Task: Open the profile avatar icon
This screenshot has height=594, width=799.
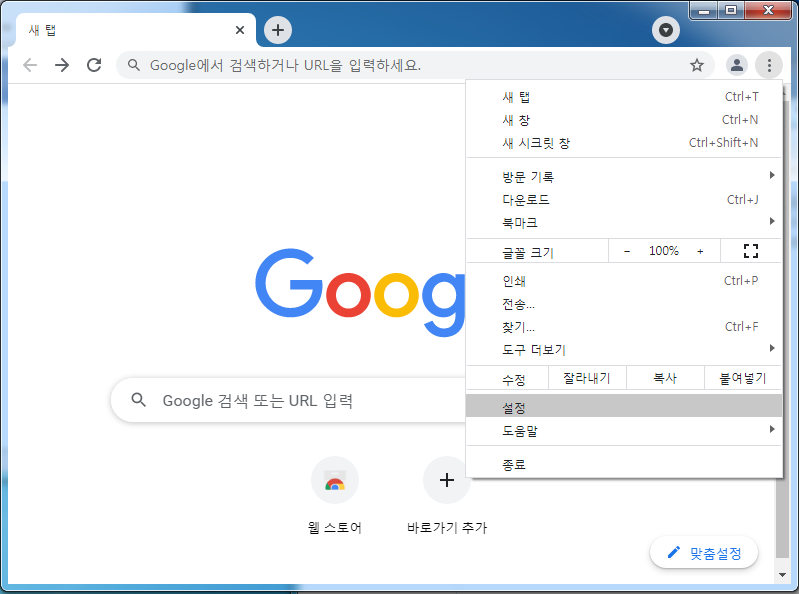Action: pos(737,65)
